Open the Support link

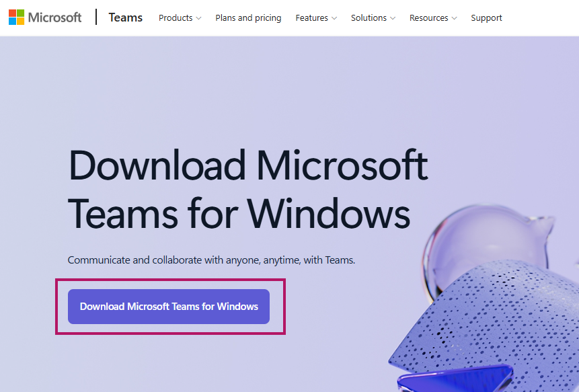486,17
